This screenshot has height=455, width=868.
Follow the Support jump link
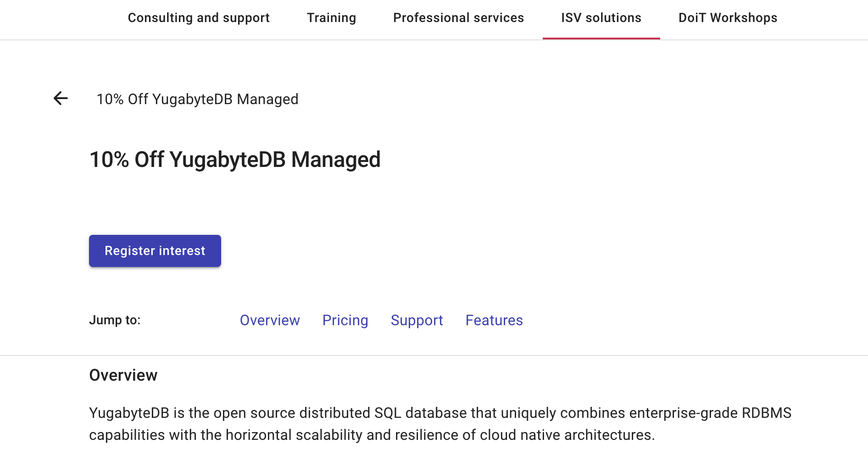417,320
